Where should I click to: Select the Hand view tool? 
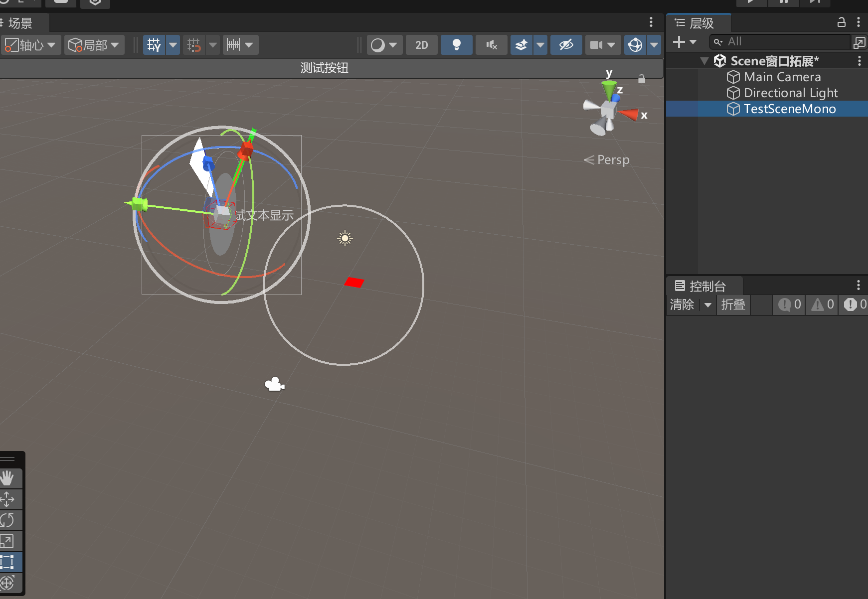tap(7, 478)
